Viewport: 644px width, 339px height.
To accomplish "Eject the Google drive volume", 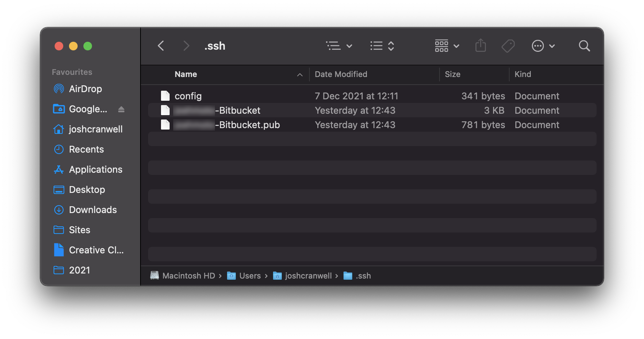I will click(121, 109).
